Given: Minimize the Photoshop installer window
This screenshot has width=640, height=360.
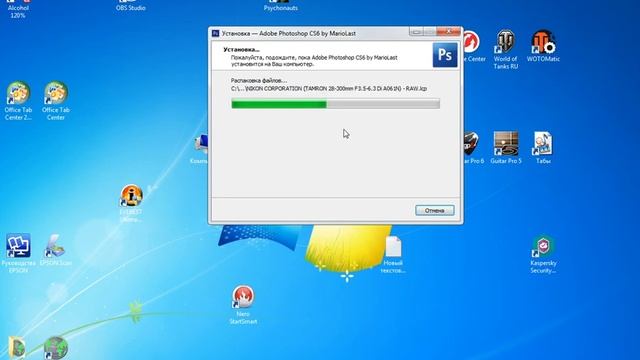Looking at the screenshot, I should [x=416, y=31].
